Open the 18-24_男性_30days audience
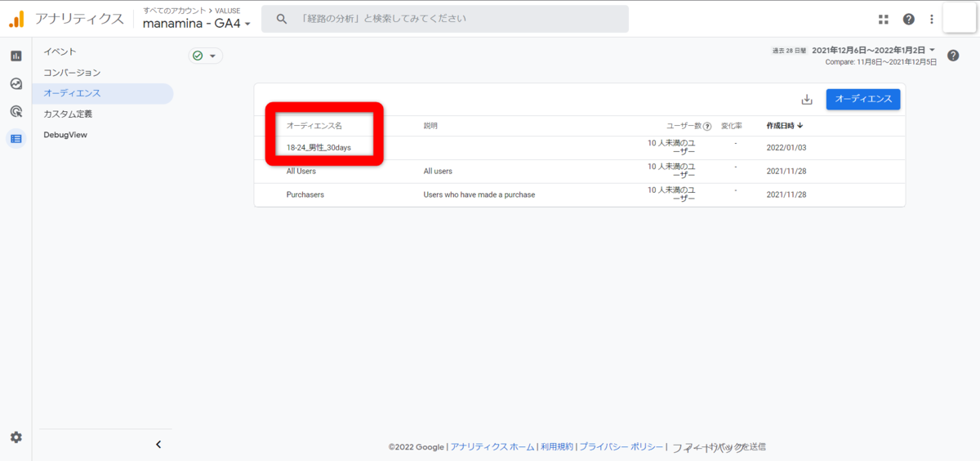Screen dimensions: 980x461 pos(318,148)
